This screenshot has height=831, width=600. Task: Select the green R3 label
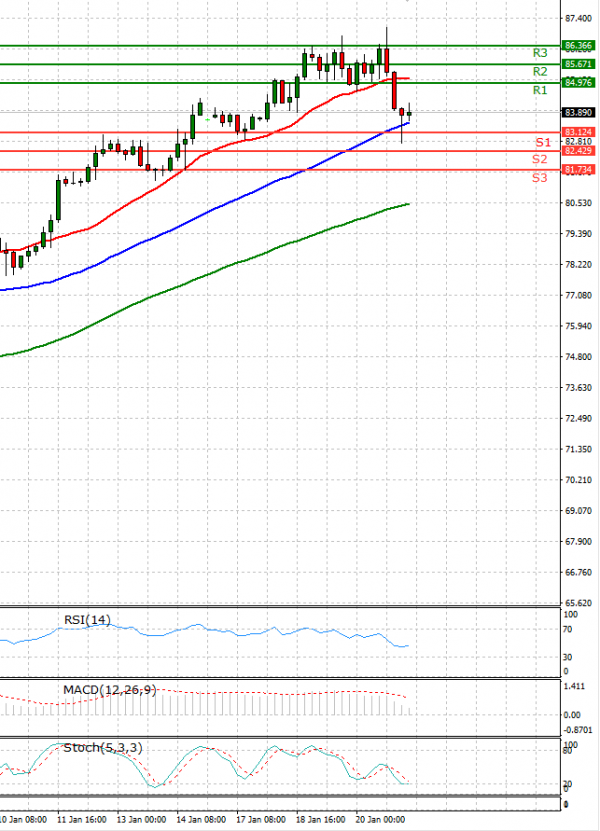pyautogui.click(x=540, y=53)
